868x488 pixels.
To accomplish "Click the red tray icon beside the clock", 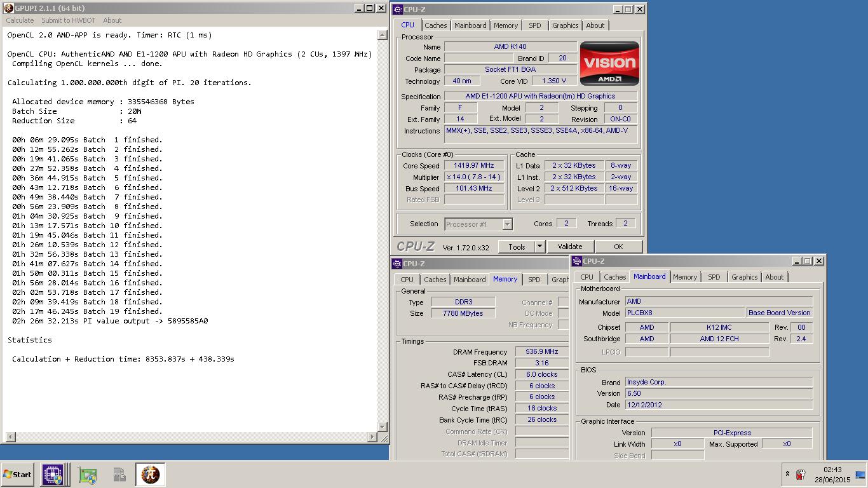I will click(801, 475).
